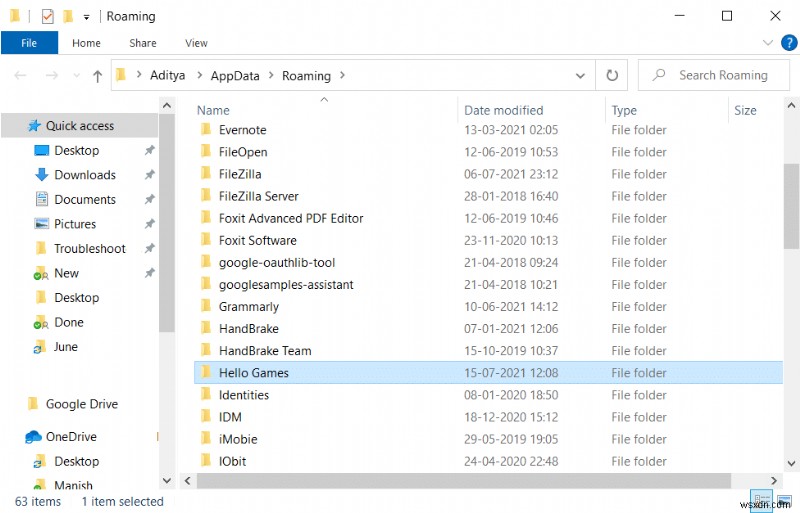The height and width of the screenshot is (513, 800).
Task: Click the pin icon next to Downloads
Action: 149,175
